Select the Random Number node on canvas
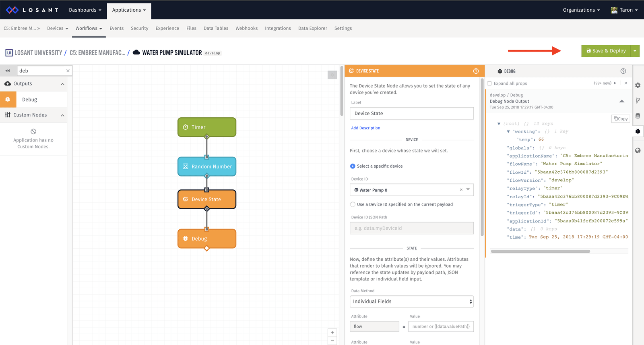This screenshot has height=345, width=644. [207, 166]
